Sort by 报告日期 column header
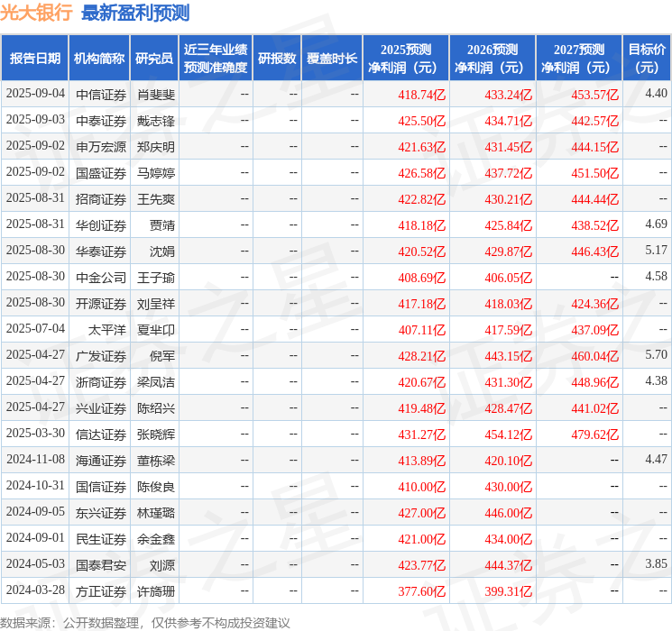This screenshot has height=631, width=672. (34, 59)
